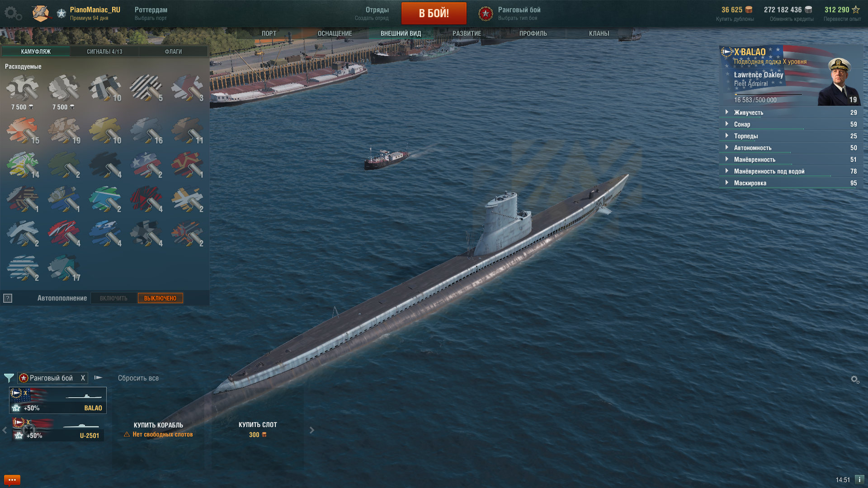This screenshot has height=488, width=868.
Task: Click the info icon beside the clock
Action: [859, 479]
